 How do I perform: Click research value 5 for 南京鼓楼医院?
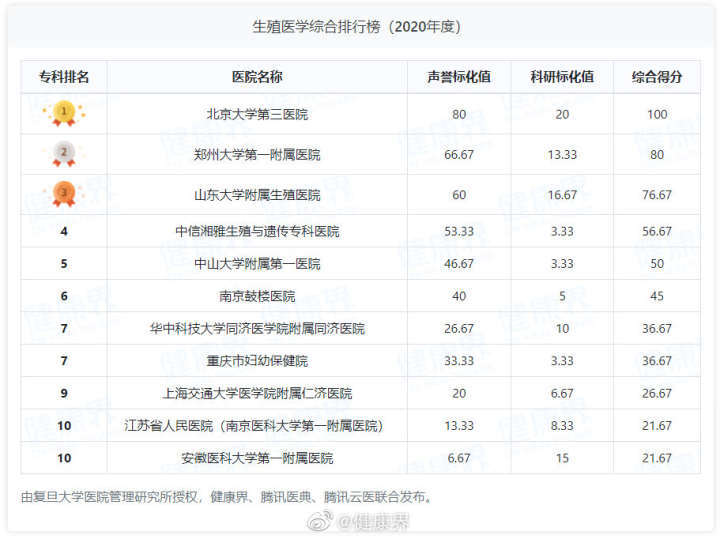click(x=562, y=297)
